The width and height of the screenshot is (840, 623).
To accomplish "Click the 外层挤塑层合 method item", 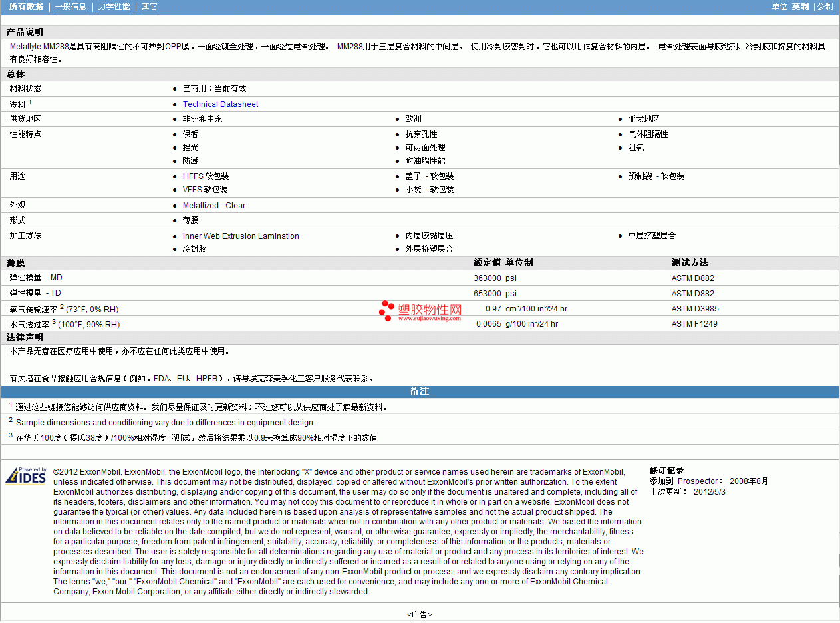I will pos(430,249).
